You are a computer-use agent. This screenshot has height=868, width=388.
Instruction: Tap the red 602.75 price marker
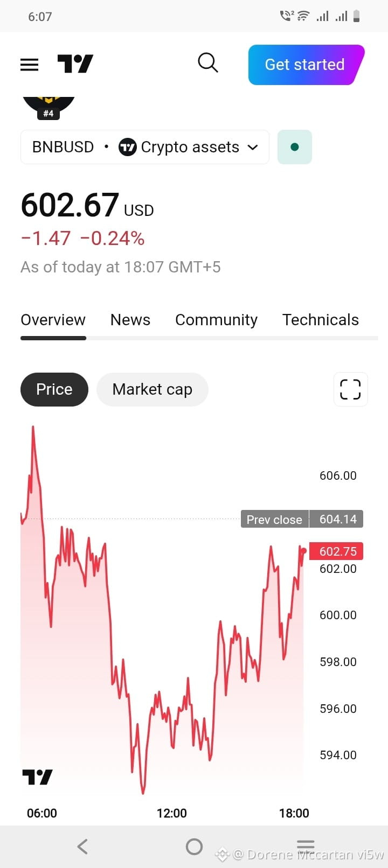[x=337, y=551]
